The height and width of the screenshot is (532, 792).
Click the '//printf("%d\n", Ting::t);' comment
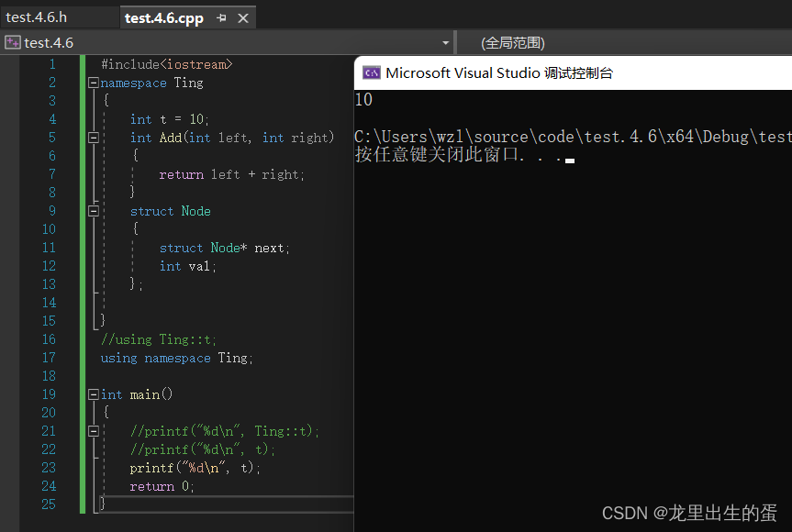(225, 431)
